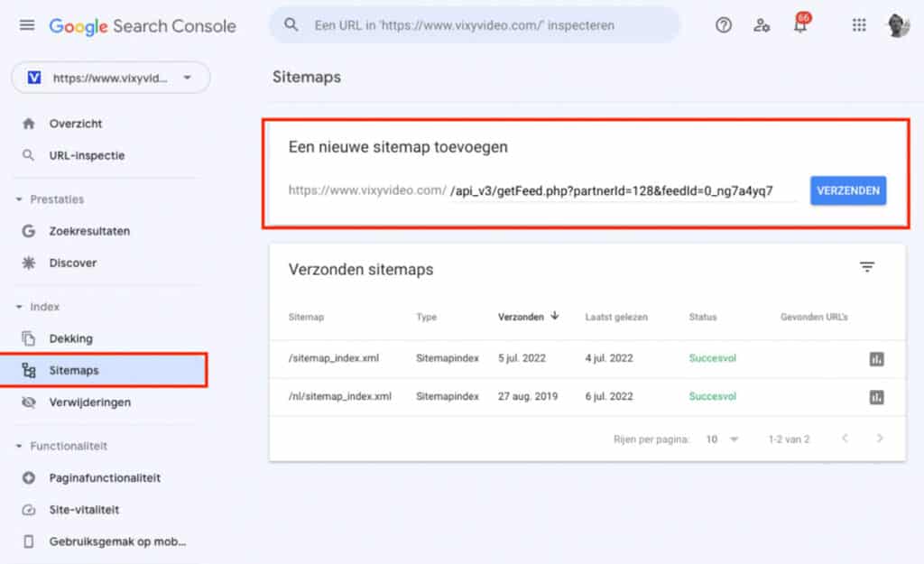The width and height of the screenshot is (924, 564).
Task: Open users and permissions icon
Action: click(x=762, y=25)
